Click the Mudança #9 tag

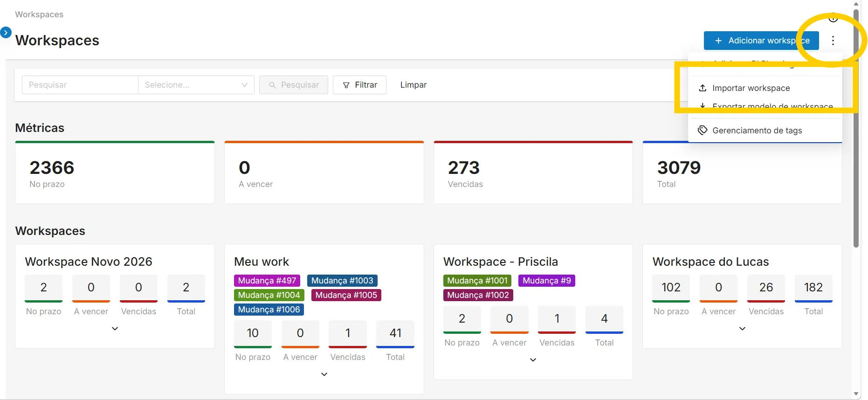pos(547,281)
